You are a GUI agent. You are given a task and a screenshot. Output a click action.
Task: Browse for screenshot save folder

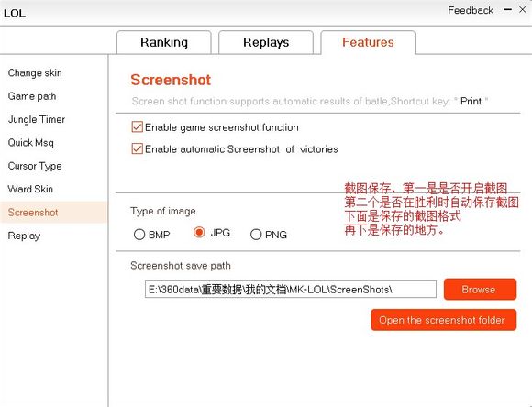click(x=480, y=290)
